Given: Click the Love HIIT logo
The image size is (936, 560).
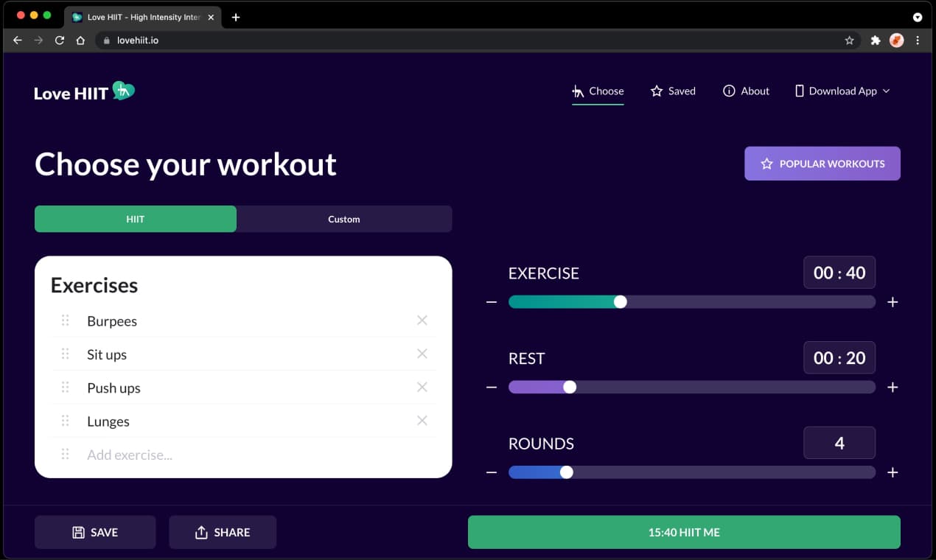Looking at the screenshot, I should point(84,91).
